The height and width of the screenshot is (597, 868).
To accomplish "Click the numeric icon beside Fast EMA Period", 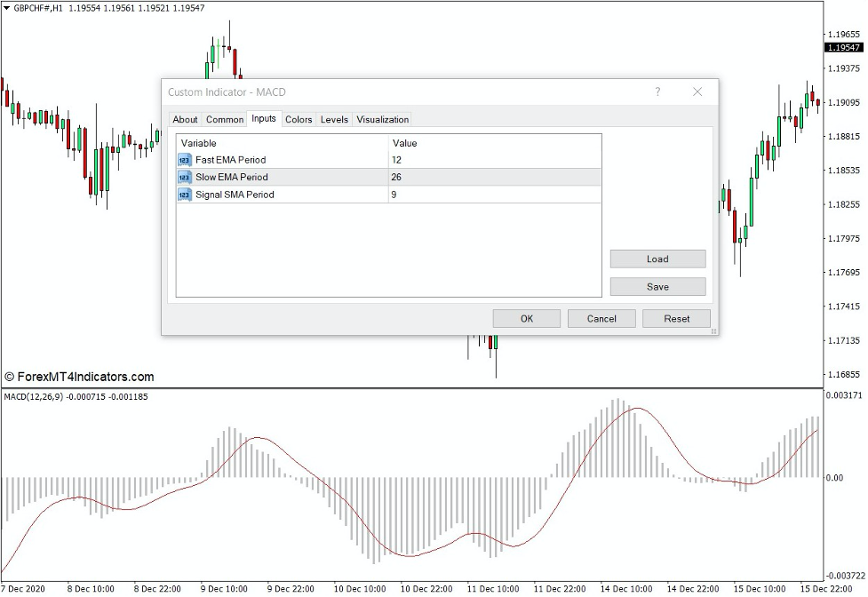I will [184, 160].
